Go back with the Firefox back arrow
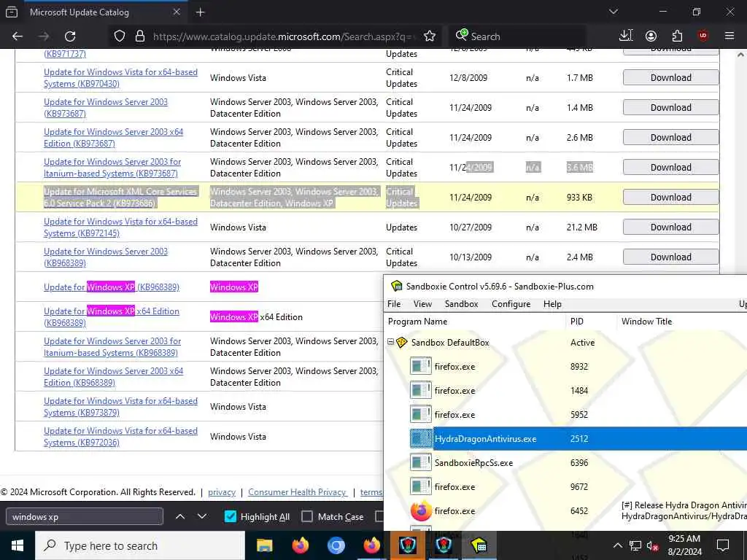The height and width of the screenshot is (560, 747). [x=18, y=36]
